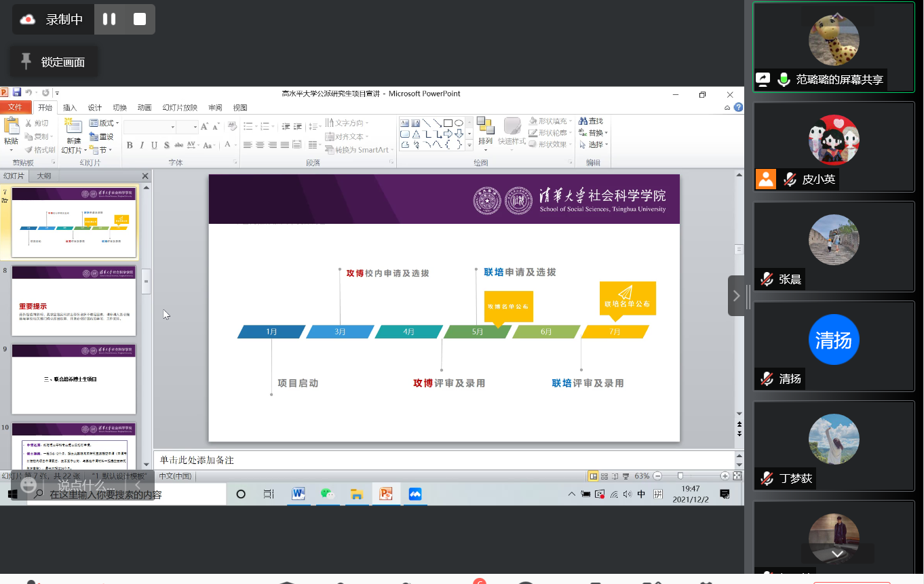Toggle italic formatting in ribbon
The width and height of the screenshot is (924, 584).
[142, 145]
